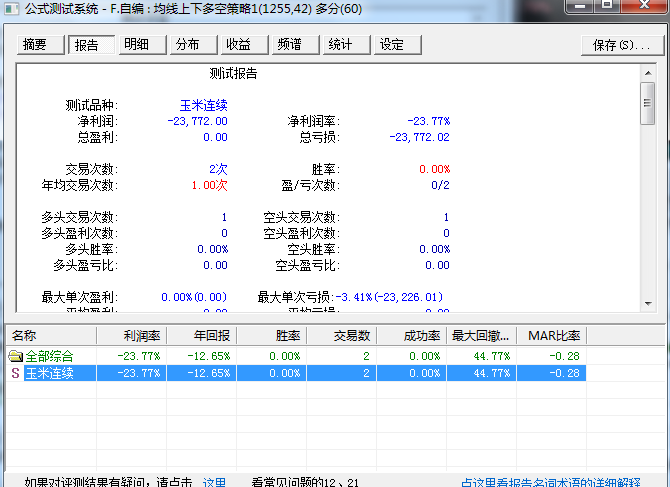This screenshot has height=487, width=670.
Task: Select the 分布 tab
Action: pyautogui.click(x=188, y=45)
